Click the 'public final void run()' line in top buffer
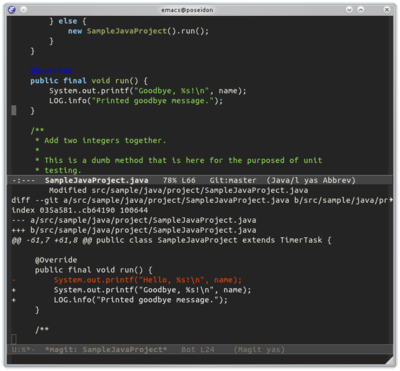The width and height of the screenshot is (400, 371). pyautogui.click(x=89, y=81)
